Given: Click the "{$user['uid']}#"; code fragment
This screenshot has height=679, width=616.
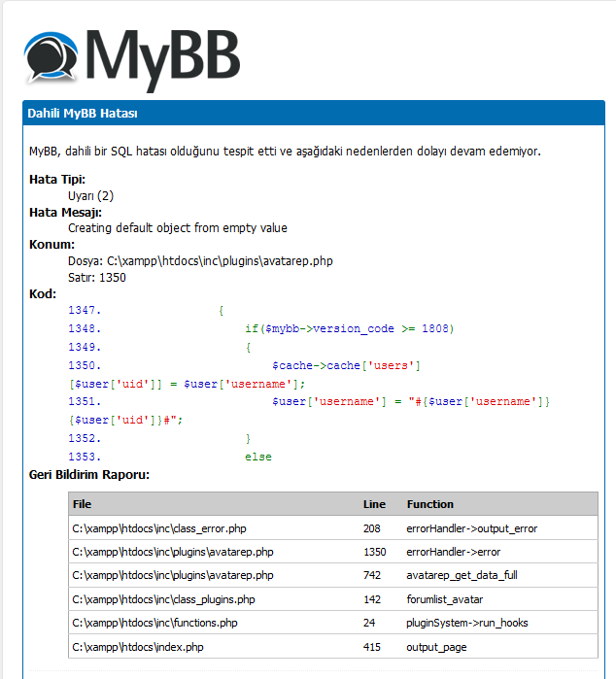Looking at the screenshot, I should coord(125,420).
